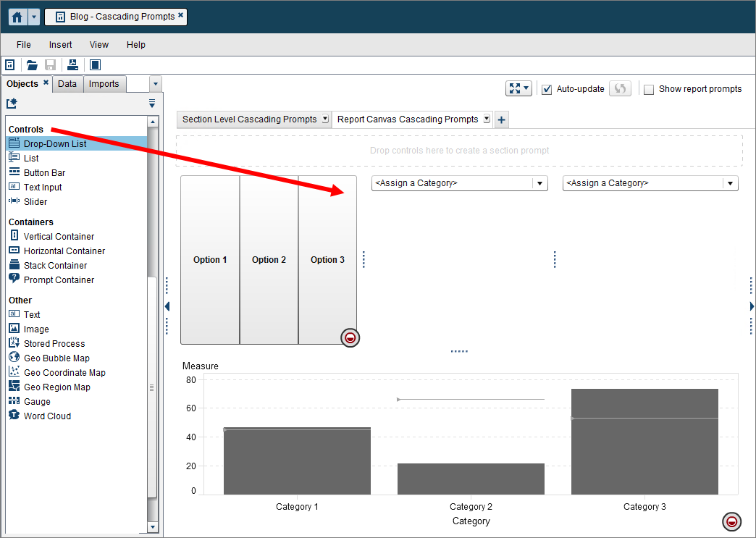Select the Prompt Container icon

click(x=14, y=279)
